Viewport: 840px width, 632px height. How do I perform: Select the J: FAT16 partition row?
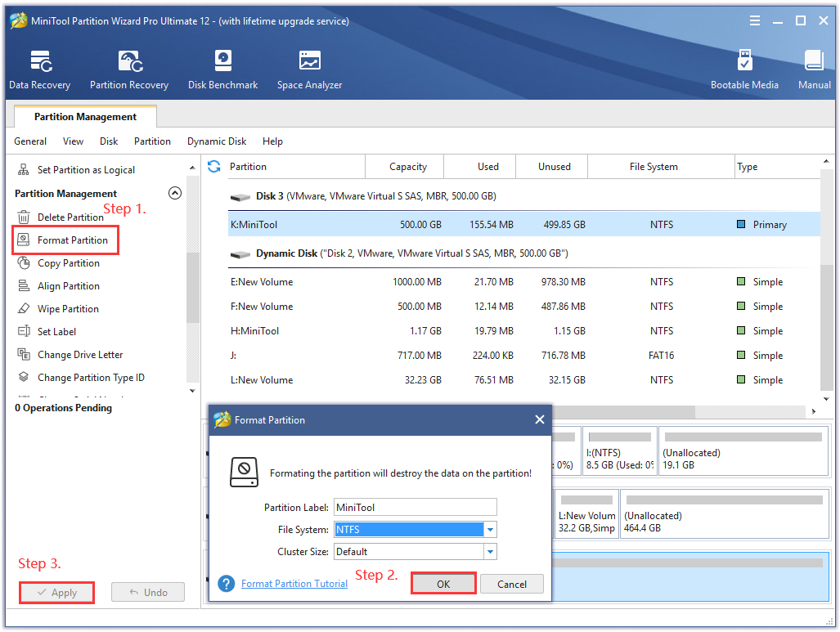[x=524, y=356]
